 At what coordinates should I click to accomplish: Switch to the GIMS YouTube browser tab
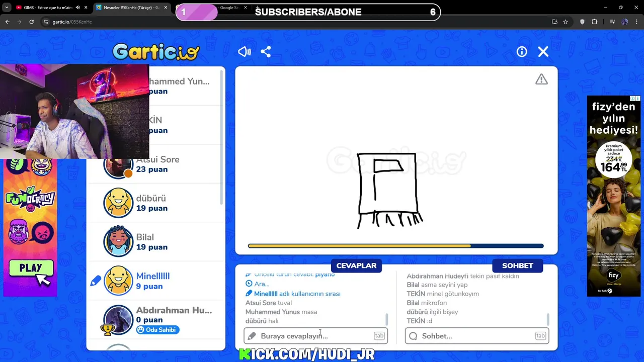48,8
